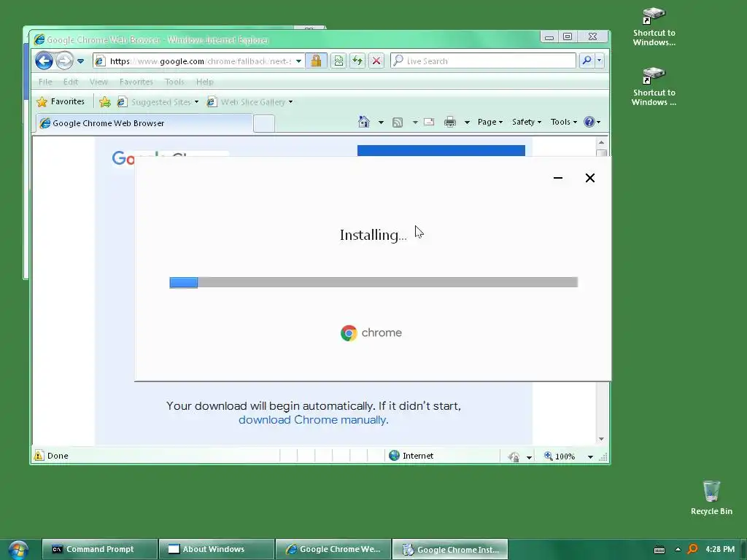Click the page scrollbar down arrow
The height and width of the screenshot is (560, 747).
point(601,439)
